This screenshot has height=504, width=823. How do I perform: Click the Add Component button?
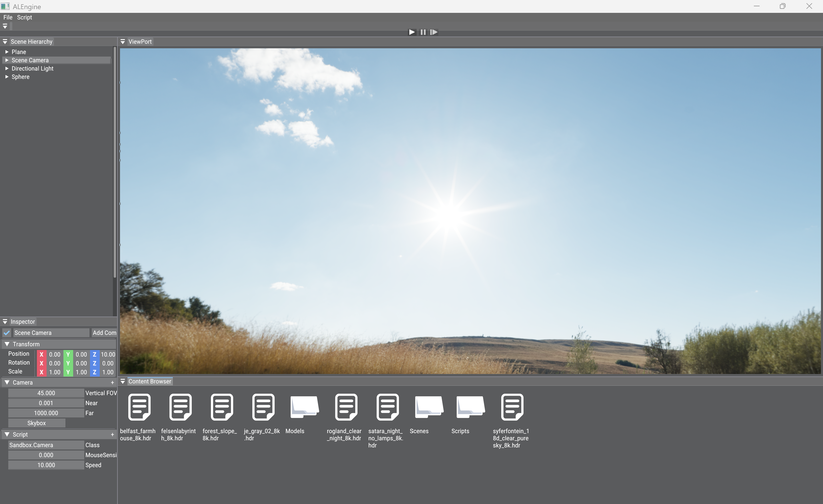104,333
